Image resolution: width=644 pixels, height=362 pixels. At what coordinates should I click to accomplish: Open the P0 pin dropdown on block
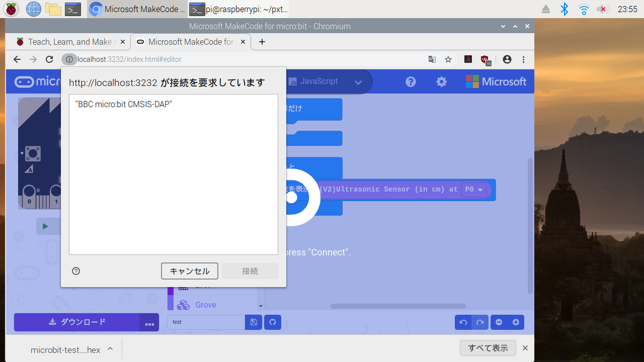[x=474, y=189]
